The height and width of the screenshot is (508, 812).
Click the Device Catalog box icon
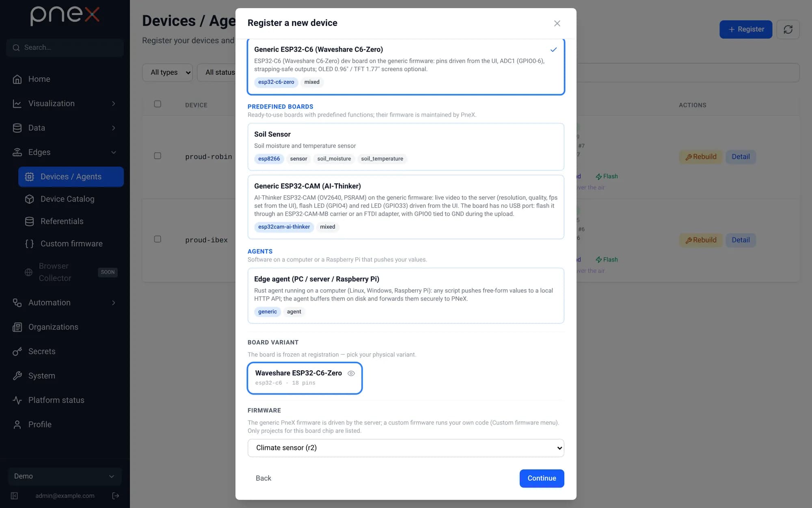pos(29,199)
